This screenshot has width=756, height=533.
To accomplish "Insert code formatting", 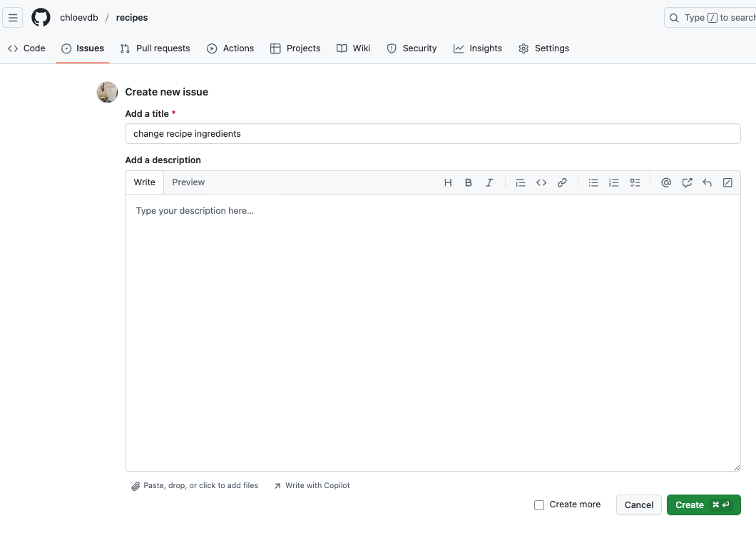I will point(541,182).
